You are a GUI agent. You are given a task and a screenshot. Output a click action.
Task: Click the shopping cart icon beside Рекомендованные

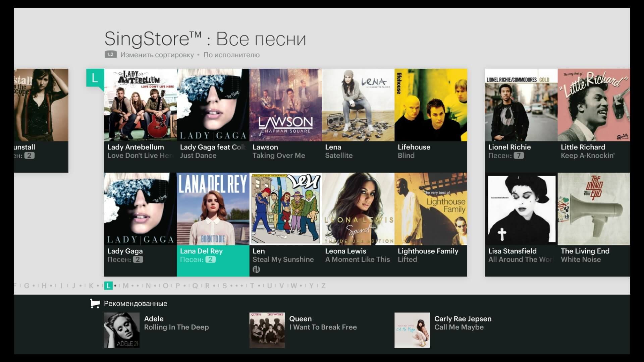pos(94,304)
